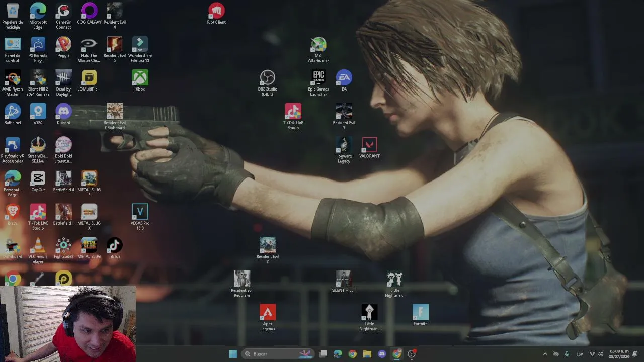Select the MSI Afterburner desktop icon

coord(318,50)
